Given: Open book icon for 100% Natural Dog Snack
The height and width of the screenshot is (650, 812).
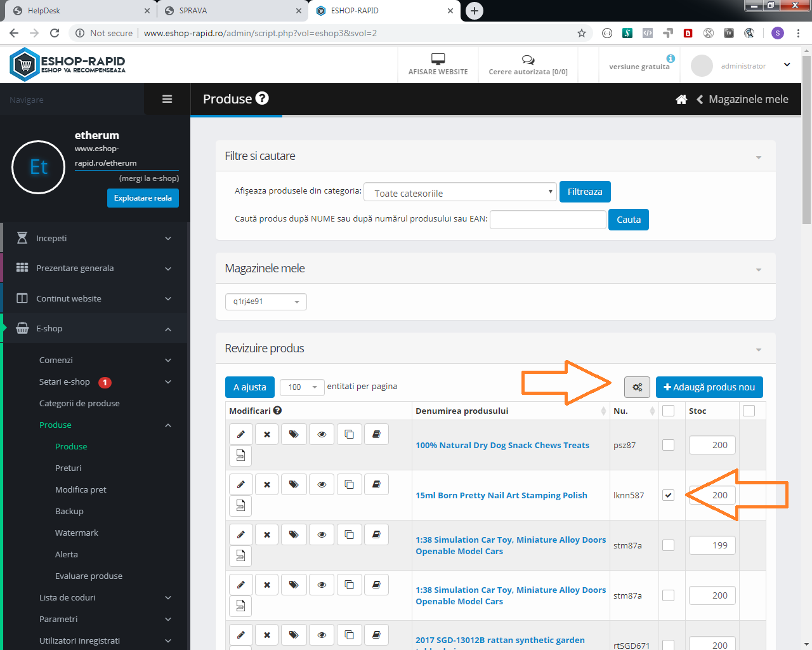Looking at the screenshot, I should click(x=376, y=434).
